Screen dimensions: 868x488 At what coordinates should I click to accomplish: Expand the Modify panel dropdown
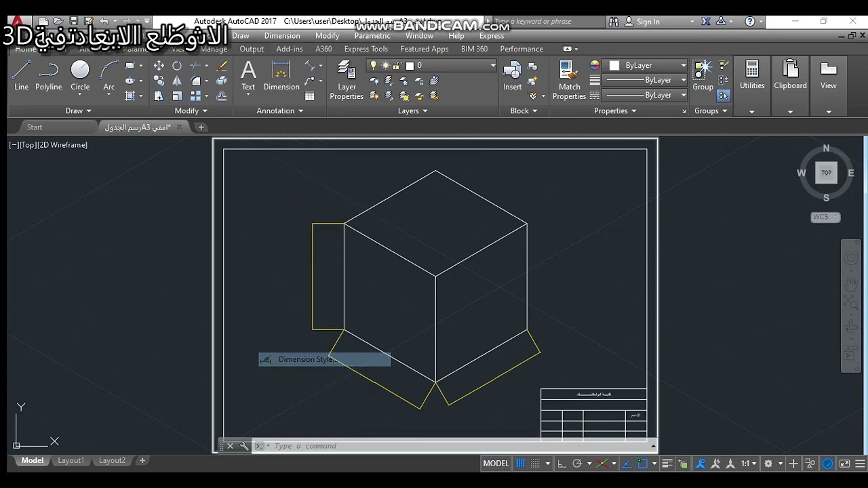[x=191, y=110]
